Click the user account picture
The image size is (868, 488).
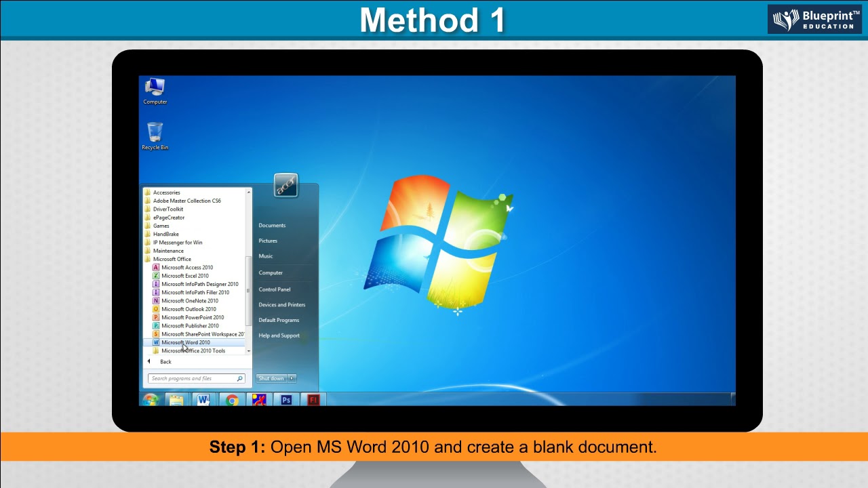tap(285, 186)
